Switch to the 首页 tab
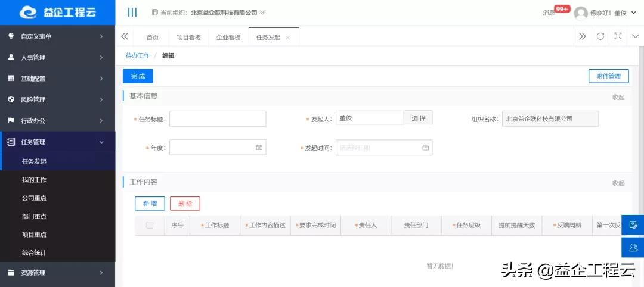Viewport: 644px width, 287px height. coord(153,38)
